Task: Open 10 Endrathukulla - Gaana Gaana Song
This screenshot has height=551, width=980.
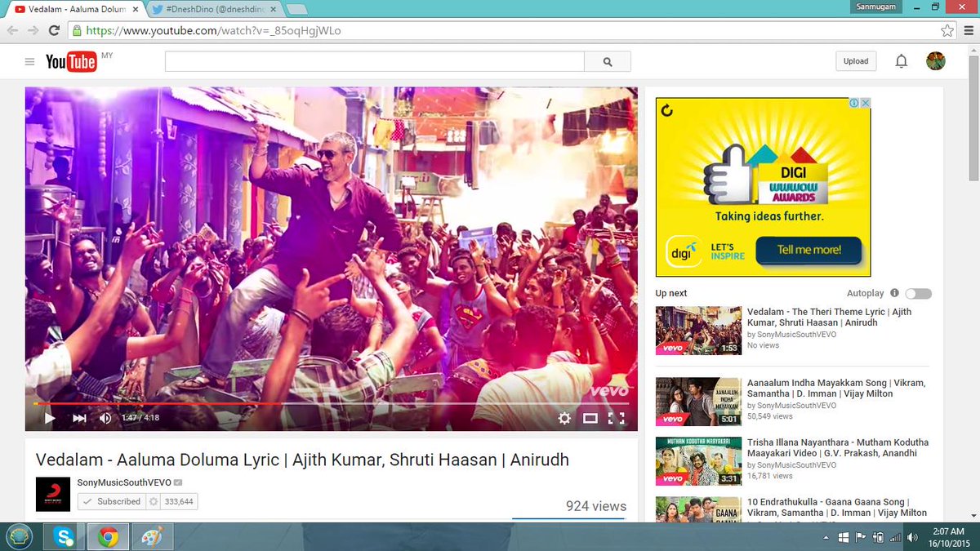Action: coord(837,507)
